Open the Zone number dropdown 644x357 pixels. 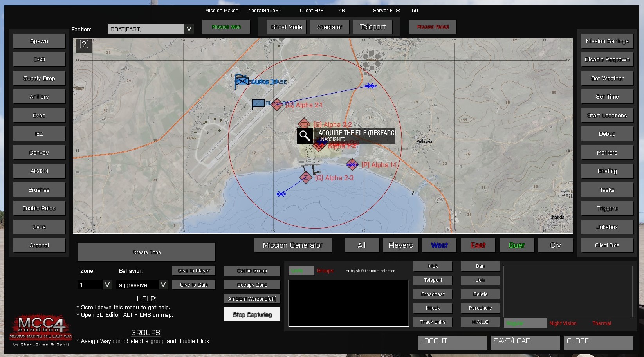[95, 285]
